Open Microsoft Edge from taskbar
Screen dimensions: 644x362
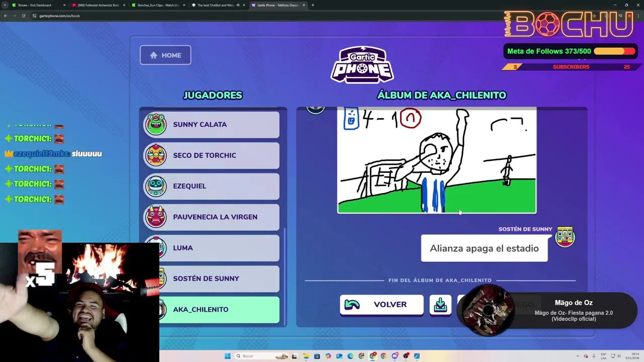(x=350, y=356)
